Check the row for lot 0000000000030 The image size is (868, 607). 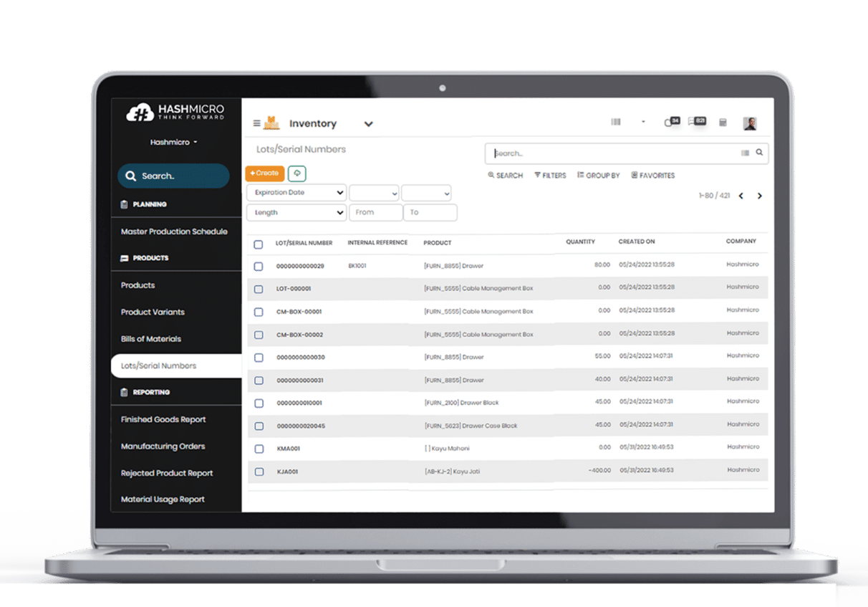tap(259, 358)
